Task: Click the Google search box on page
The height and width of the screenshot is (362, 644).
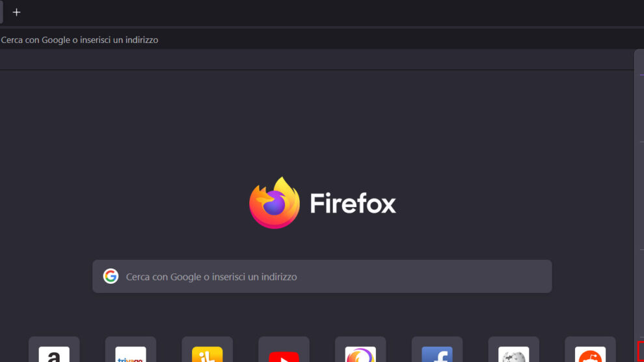Action: (x=322, y=277)
